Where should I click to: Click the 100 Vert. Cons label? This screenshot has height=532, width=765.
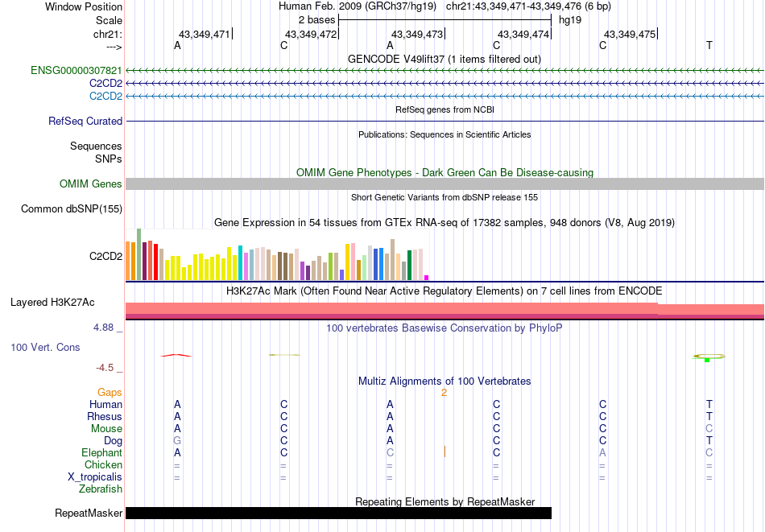pos(45,347)
